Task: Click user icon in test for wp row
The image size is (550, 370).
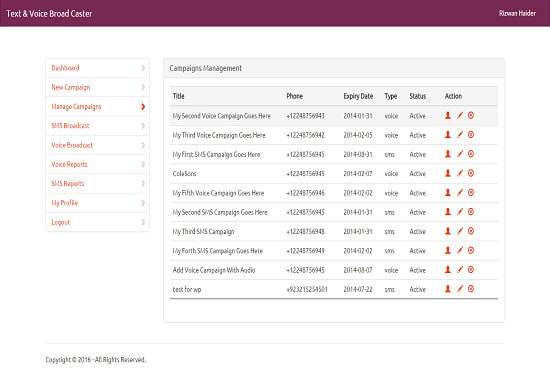Action: point(448,289)
